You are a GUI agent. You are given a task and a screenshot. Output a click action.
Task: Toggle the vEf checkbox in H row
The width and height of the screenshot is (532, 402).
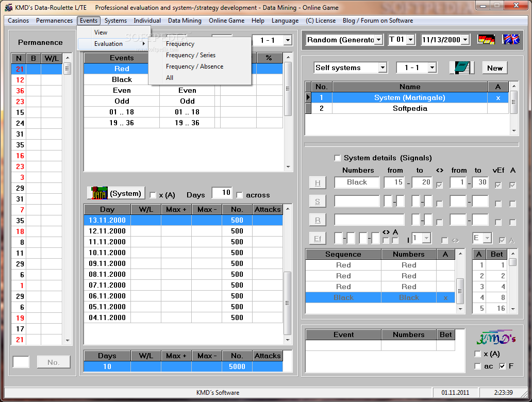[x=498, y=185]
